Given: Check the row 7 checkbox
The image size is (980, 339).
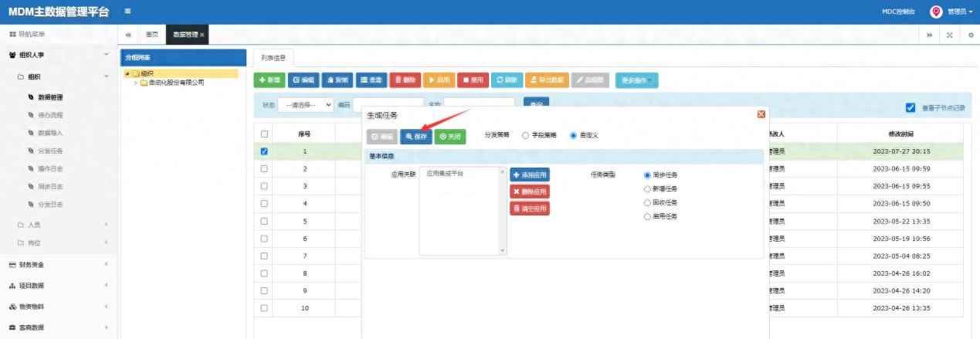Looking at the screenshot, I should tap(264, 256).
